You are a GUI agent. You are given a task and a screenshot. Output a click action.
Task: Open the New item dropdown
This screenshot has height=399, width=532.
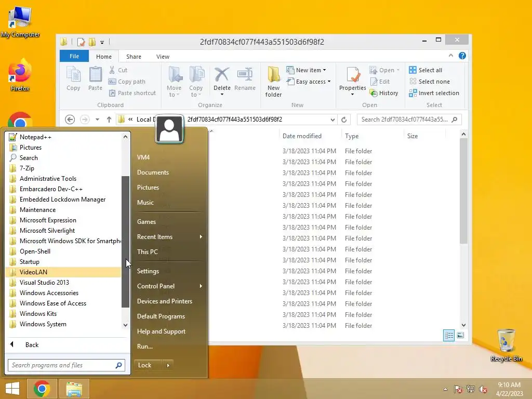[307, 70]
